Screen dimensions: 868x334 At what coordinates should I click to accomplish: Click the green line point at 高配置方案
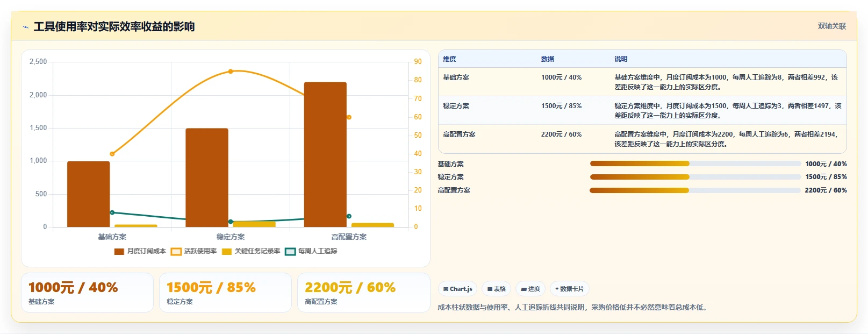coord(349,216)
